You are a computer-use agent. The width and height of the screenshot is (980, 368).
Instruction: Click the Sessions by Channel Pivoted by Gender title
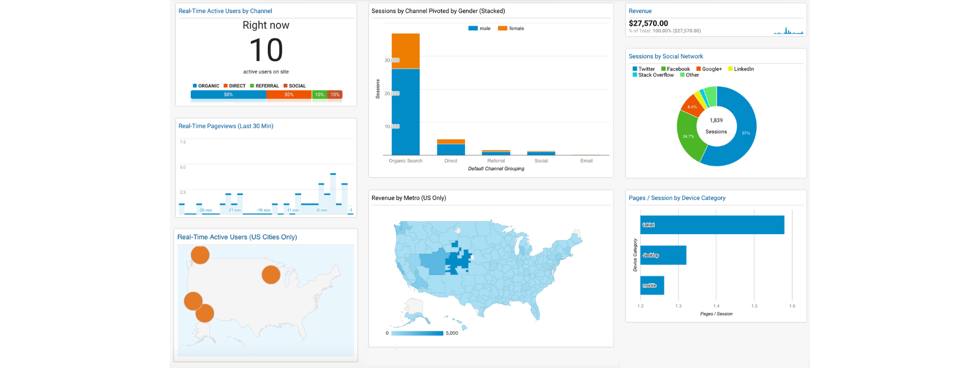pos(438,11)
